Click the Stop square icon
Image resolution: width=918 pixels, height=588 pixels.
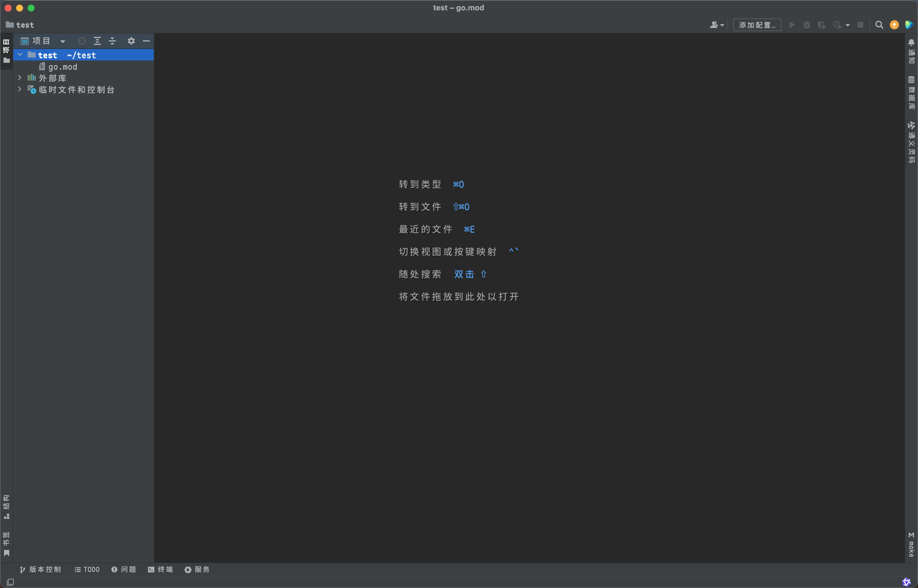[860, 25]
